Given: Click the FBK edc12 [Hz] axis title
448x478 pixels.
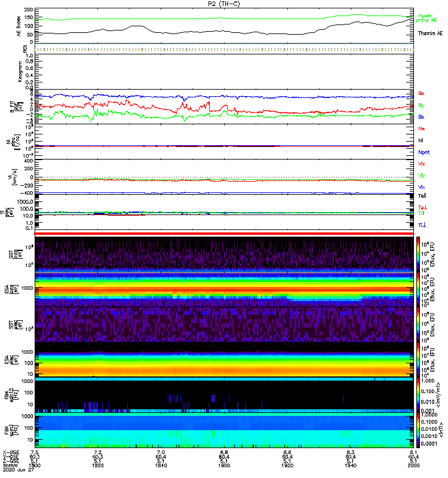Looking at the screenshot, I should (11, 394).
